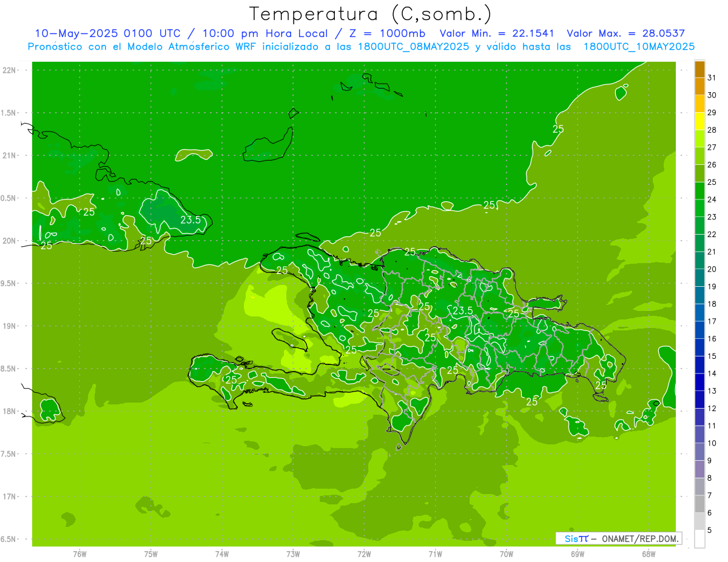
Task: Click the '17N' latitude axis label
Action: (10, 497)
